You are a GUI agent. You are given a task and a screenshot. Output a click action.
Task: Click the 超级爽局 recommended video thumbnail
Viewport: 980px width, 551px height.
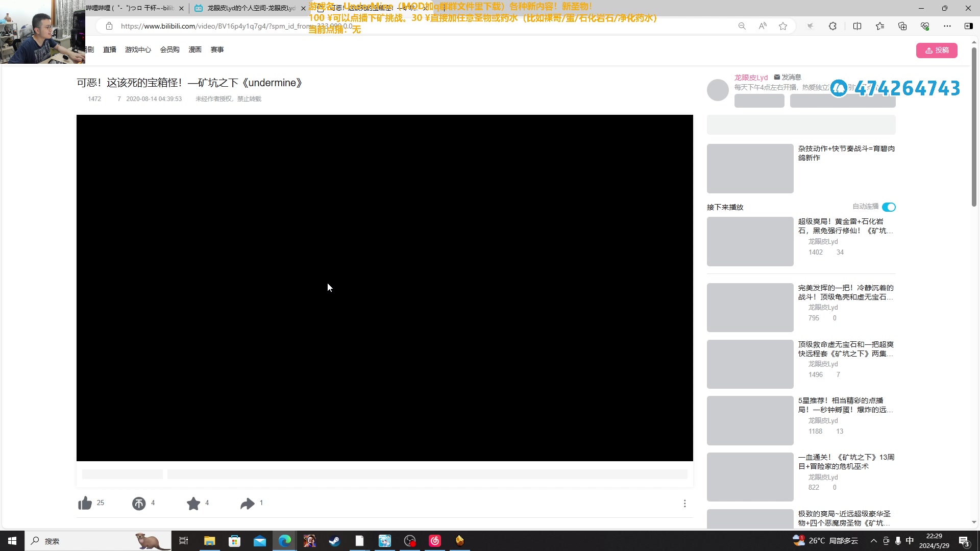[750, 241]
